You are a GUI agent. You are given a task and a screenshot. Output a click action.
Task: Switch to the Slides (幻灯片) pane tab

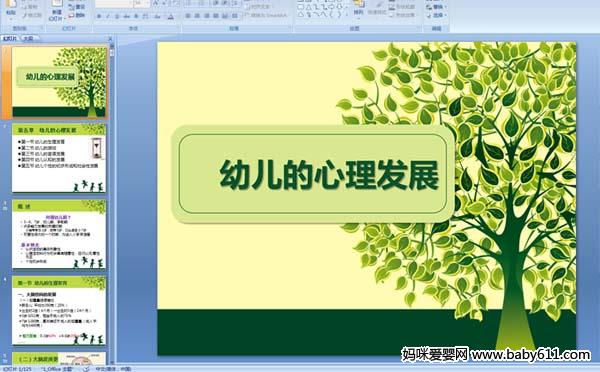[x=10, y=38]
